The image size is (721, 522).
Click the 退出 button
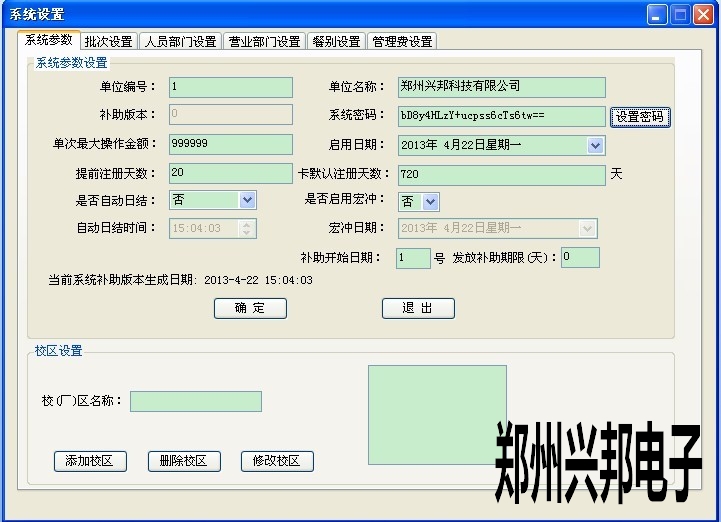point(418,308)
